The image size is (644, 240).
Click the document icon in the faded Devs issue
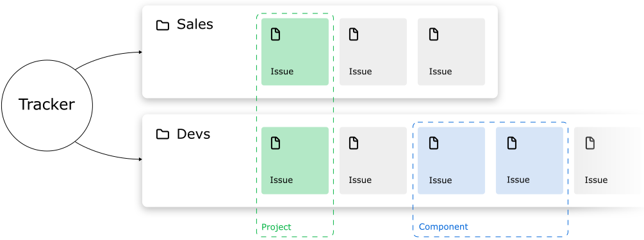coord(590,143)
